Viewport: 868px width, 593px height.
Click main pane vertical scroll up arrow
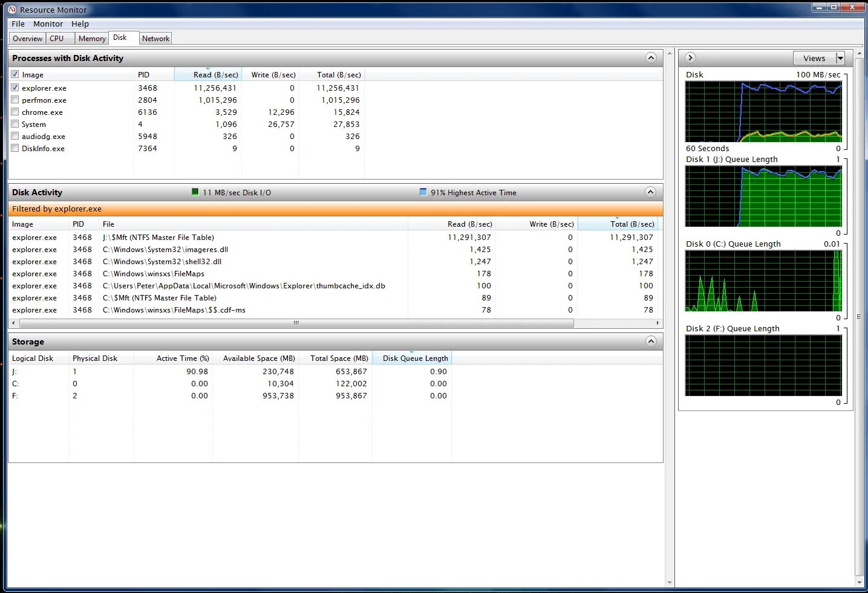669,53
